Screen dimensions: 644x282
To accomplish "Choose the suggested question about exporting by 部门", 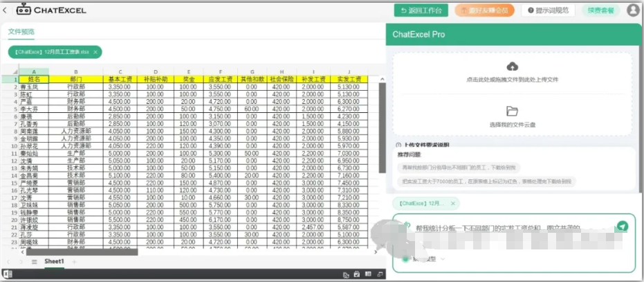I will coord(459,167).
